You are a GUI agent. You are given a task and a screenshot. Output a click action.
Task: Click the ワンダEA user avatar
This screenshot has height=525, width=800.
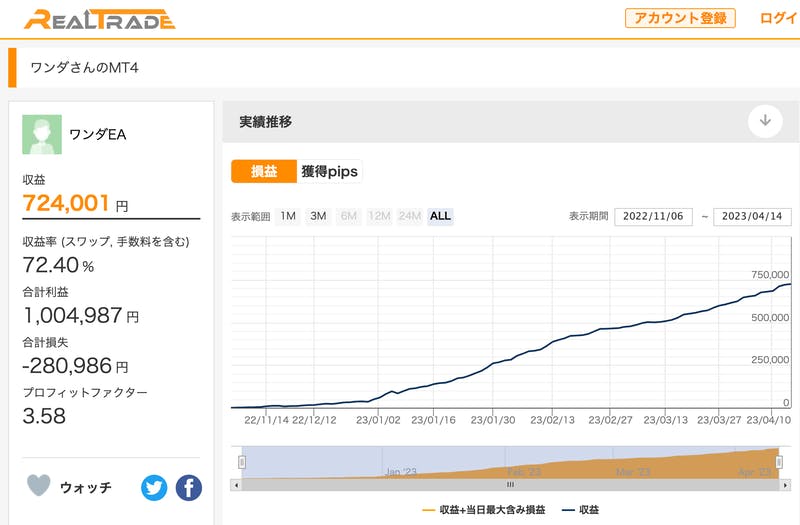42,135
